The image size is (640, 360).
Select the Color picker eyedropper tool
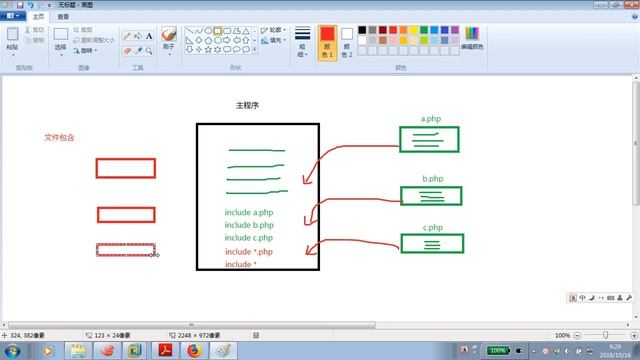tap(138, 51)
